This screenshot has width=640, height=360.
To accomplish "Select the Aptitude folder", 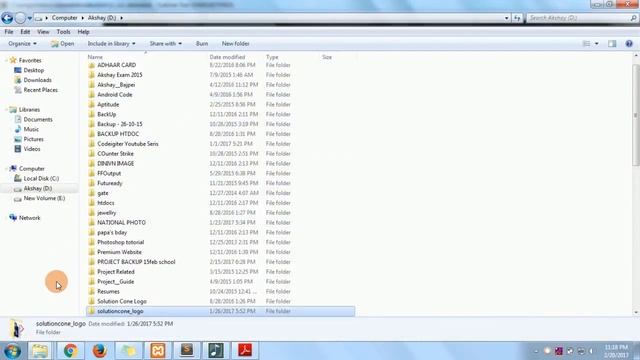I will [x=108, y=104].
